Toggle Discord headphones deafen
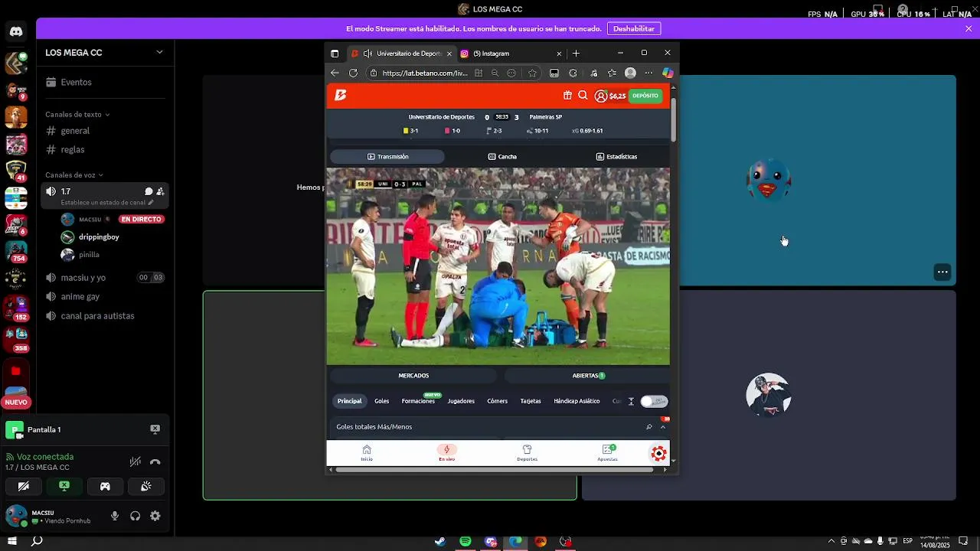The height and width of the screenshot is (551, 980). point(136,516)
